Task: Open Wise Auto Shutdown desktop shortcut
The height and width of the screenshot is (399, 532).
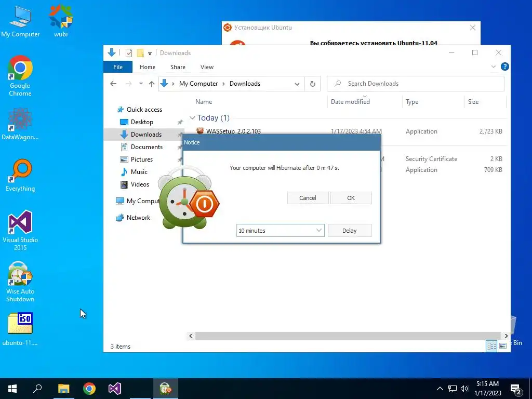Action: click(x=20, y=282)
